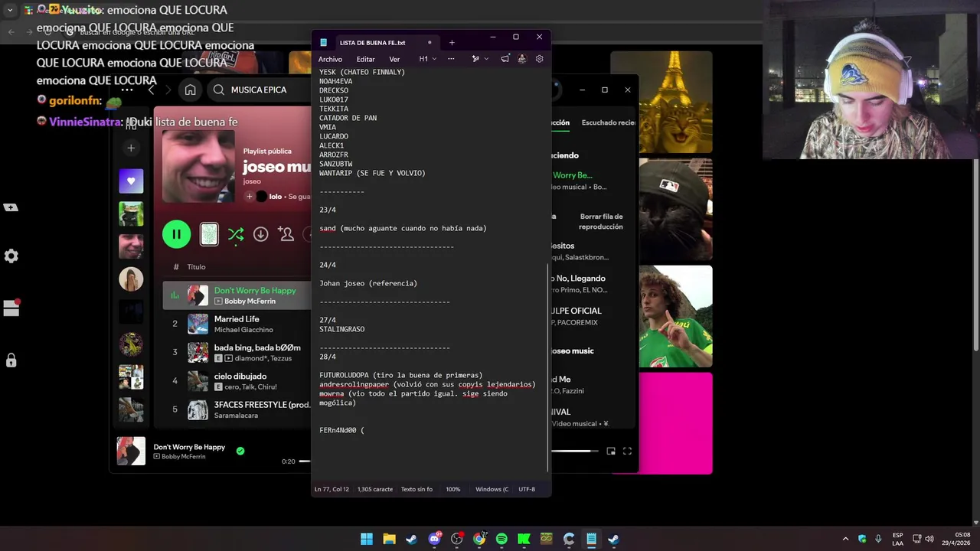Open Discord from the taskbar
The image size is (980, 551).
click(434, 539)
